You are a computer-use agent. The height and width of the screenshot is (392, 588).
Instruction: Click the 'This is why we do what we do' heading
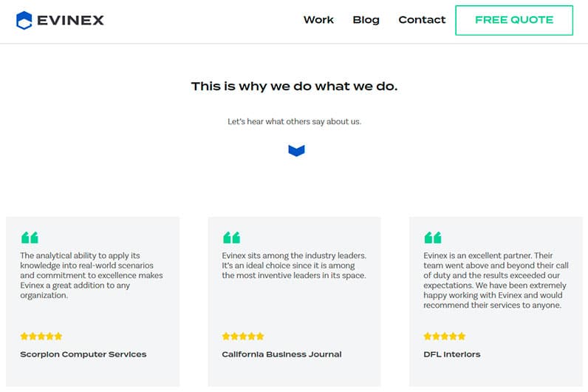pyautogui.click(x=295, y=87)
